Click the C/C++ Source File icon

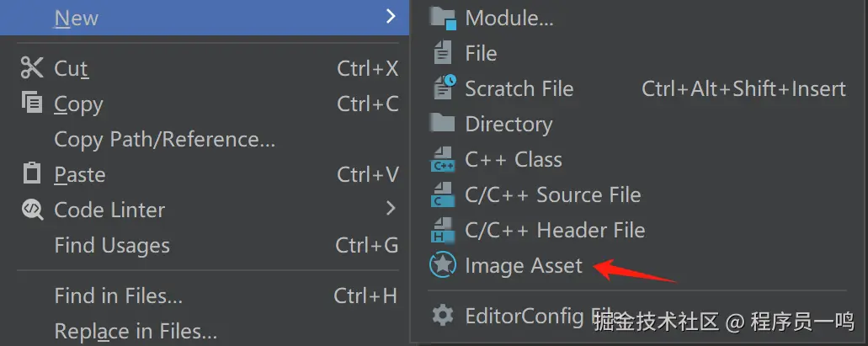(443, 194)
